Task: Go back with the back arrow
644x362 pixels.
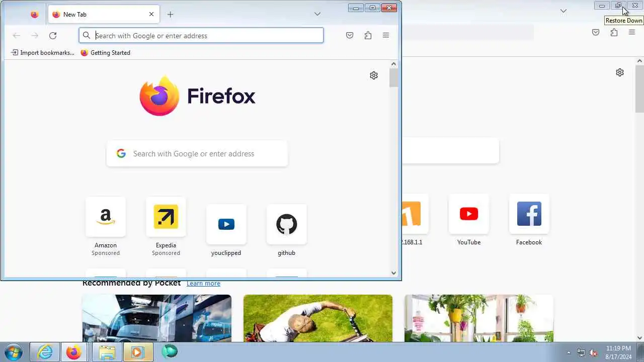Action: 16,35
